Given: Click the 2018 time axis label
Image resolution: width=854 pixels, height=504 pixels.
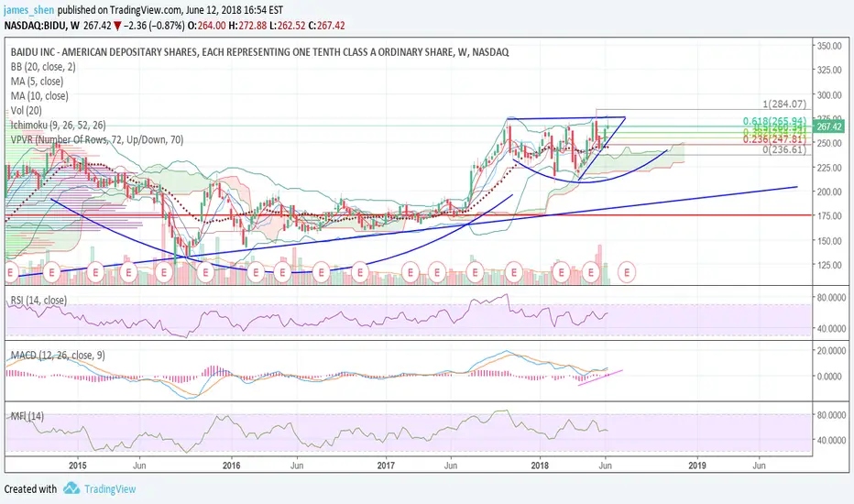Looking at the screenshot, I should point(540,466).
